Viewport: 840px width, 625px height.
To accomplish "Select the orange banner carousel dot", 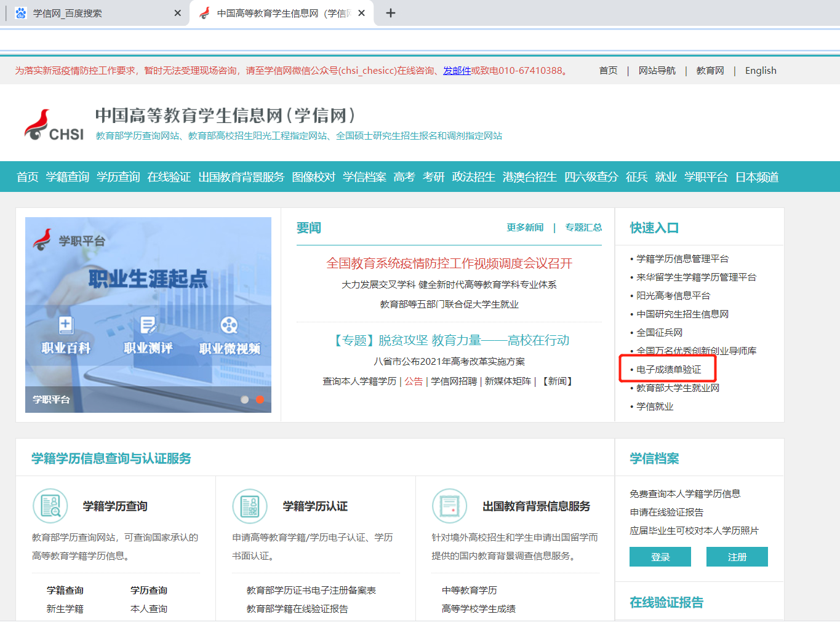I will 260,399.
